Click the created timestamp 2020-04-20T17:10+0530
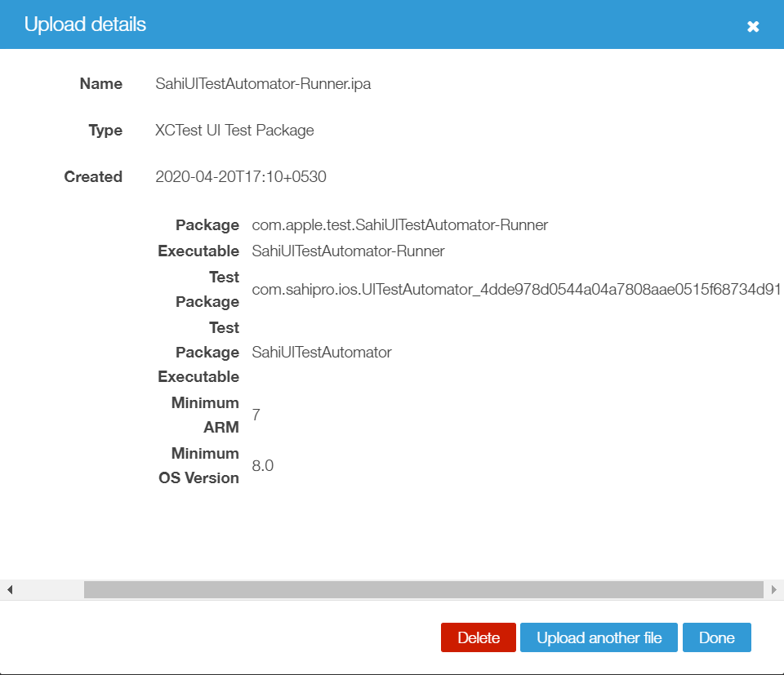 click(240, 177)
